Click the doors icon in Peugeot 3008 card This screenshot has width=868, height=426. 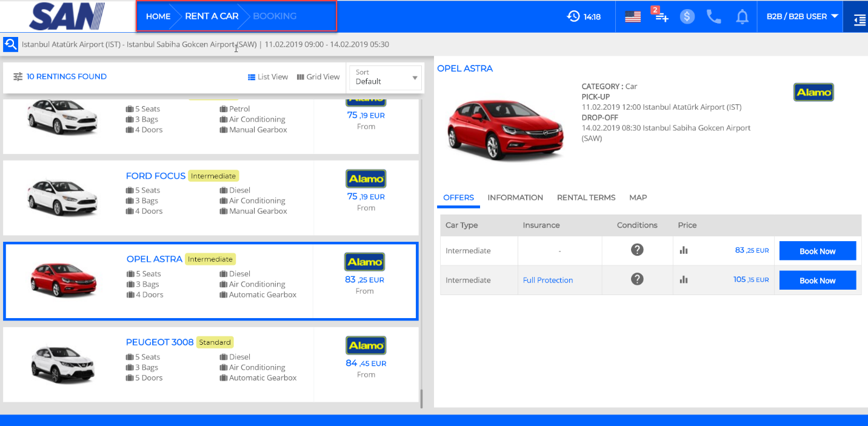point(130,378)
